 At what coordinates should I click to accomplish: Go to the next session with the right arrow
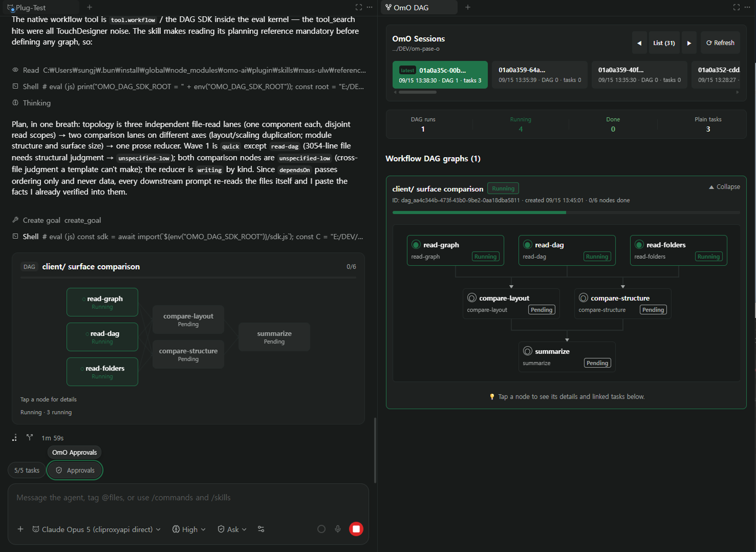(x=689, y=43)
